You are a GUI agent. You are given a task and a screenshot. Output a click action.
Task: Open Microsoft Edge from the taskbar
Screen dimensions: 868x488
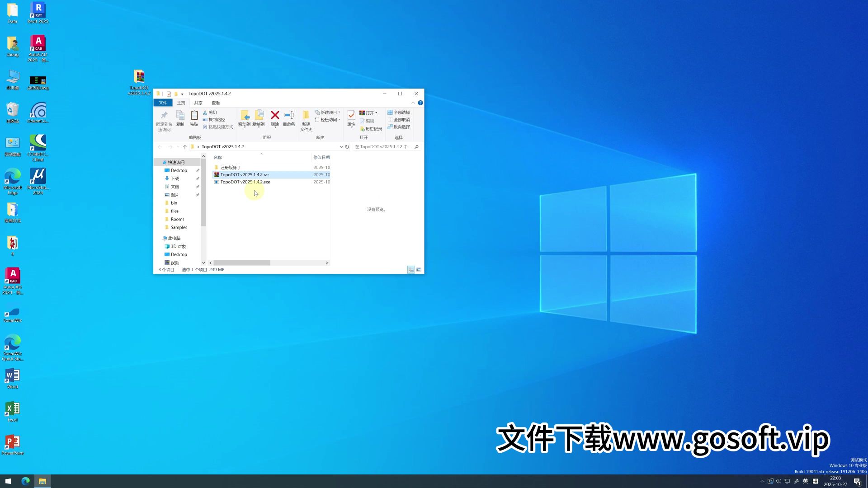coord(25,481)
